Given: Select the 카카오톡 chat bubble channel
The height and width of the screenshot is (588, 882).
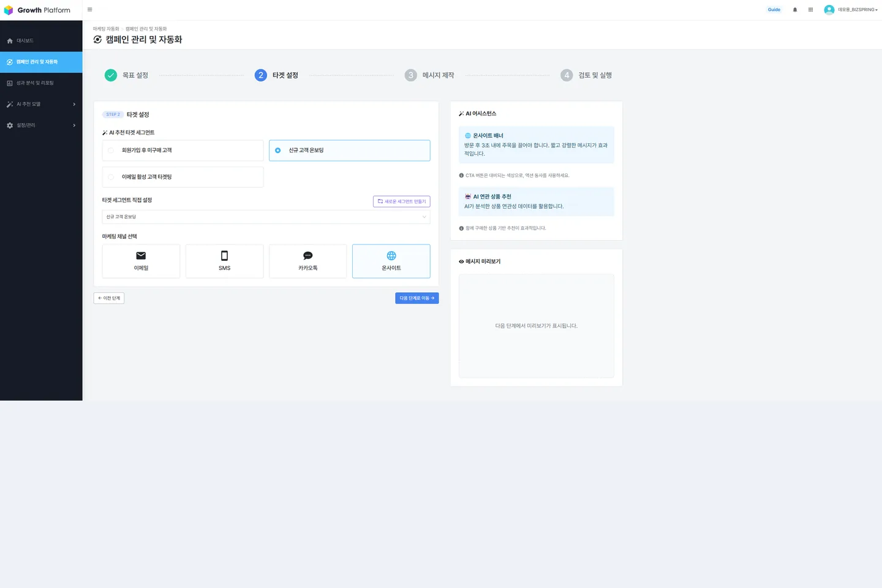Looking at the screenshot, I should pyautogui.click(x=307, y=262).
